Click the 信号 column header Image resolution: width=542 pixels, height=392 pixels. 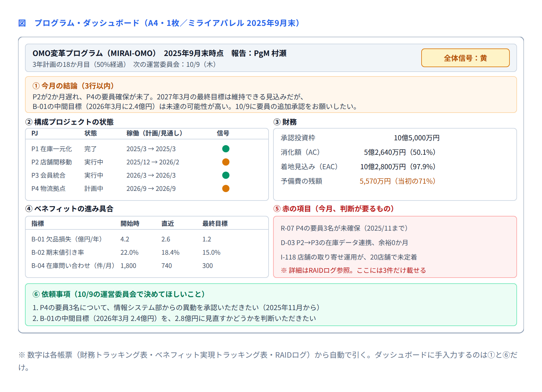(x=223, y=133)
